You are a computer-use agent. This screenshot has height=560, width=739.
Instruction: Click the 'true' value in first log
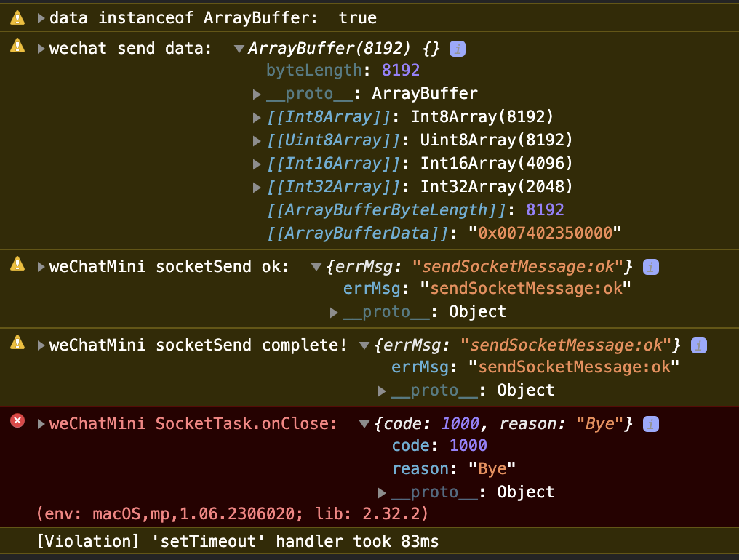coord(358,18)
